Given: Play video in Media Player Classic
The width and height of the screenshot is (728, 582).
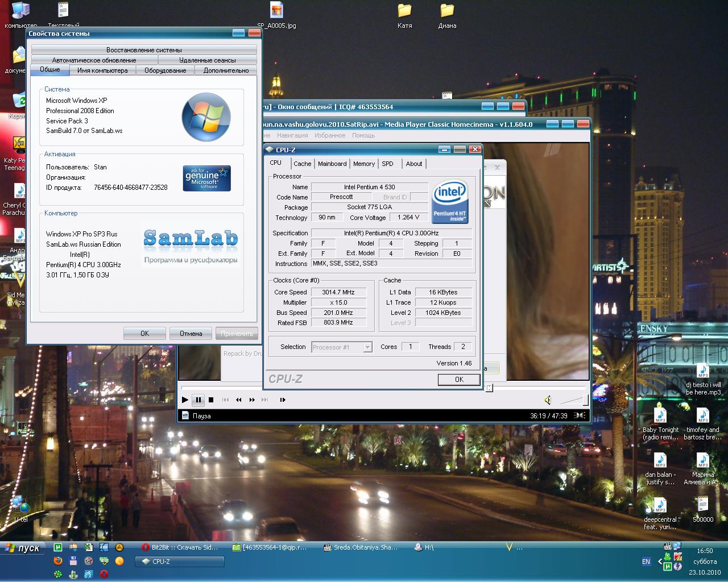Looking at the screenshot, I should [185, 400].
